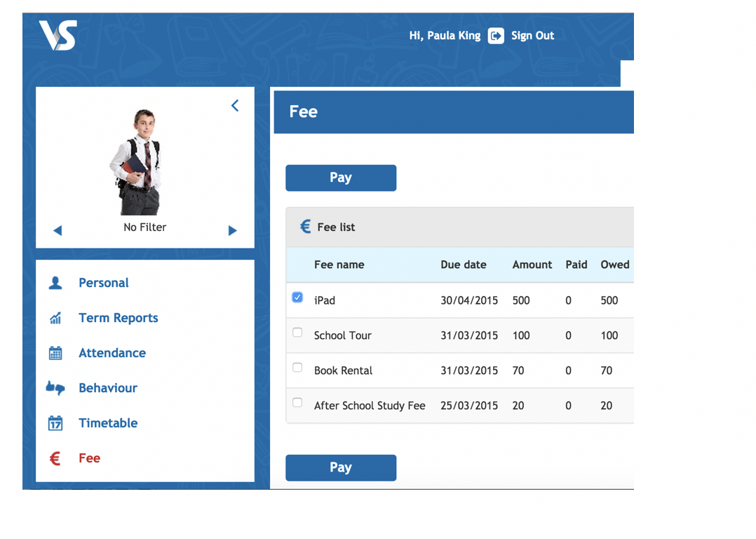Image resolution: width=756 pixels, height=539 pixels.
Task: Uncheck the iPad fee checkbox
Action: [297, 298]
